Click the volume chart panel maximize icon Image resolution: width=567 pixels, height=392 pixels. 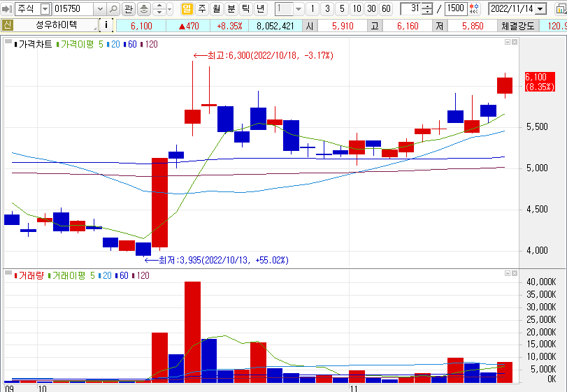click(508, 273)
